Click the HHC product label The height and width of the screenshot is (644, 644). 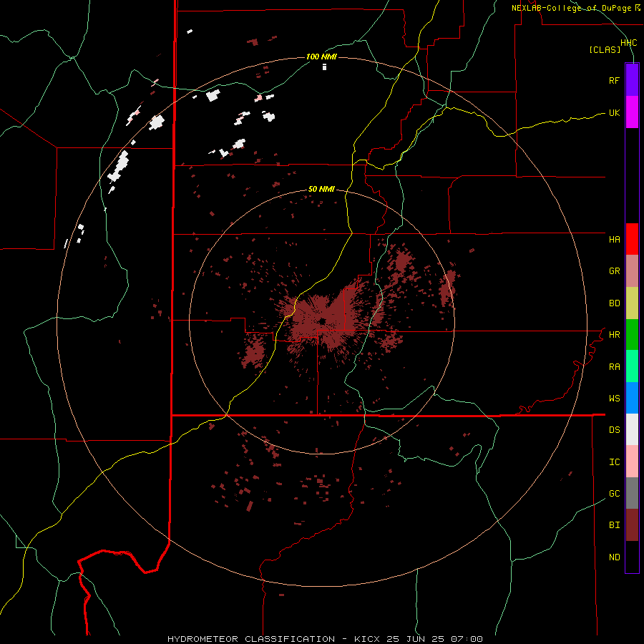pos(628,43)
